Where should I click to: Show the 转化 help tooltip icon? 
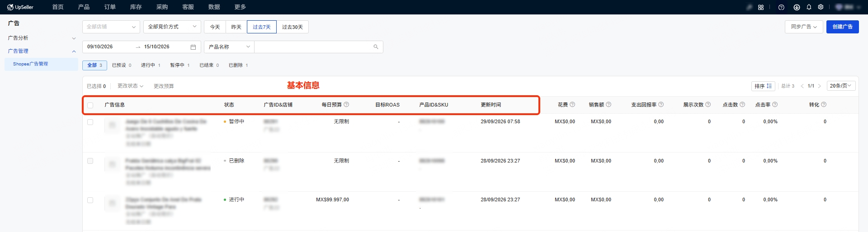[824, 104]
